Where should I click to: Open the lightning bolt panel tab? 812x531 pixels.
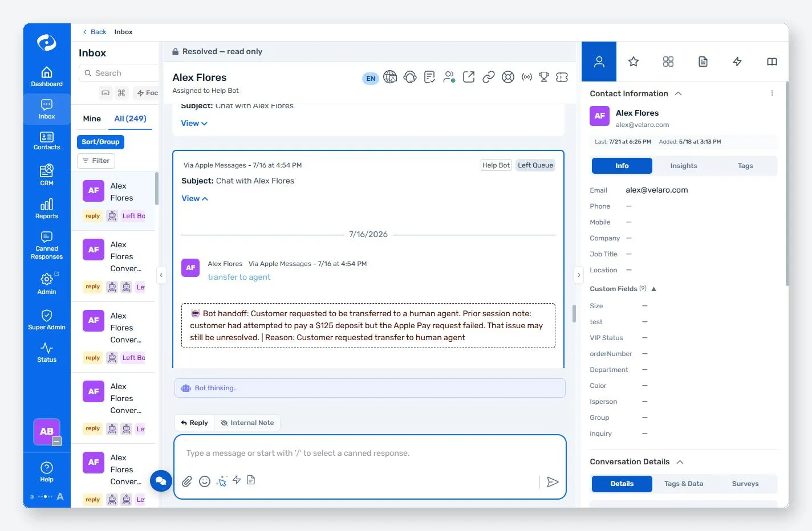point(737,62)
